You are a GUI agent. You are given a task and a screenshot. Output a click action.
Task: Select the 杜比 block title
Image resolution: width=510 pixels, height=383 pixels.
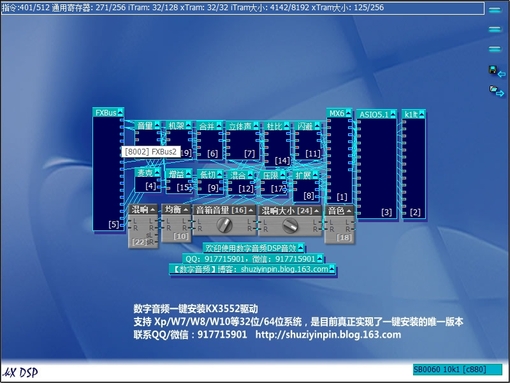coord(274,126)
